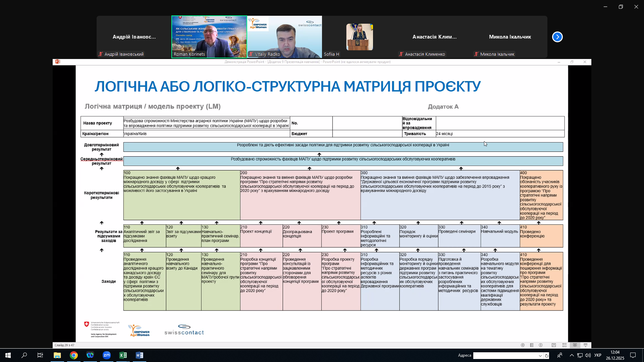Show hidden system tray icons

click(572, 355)
